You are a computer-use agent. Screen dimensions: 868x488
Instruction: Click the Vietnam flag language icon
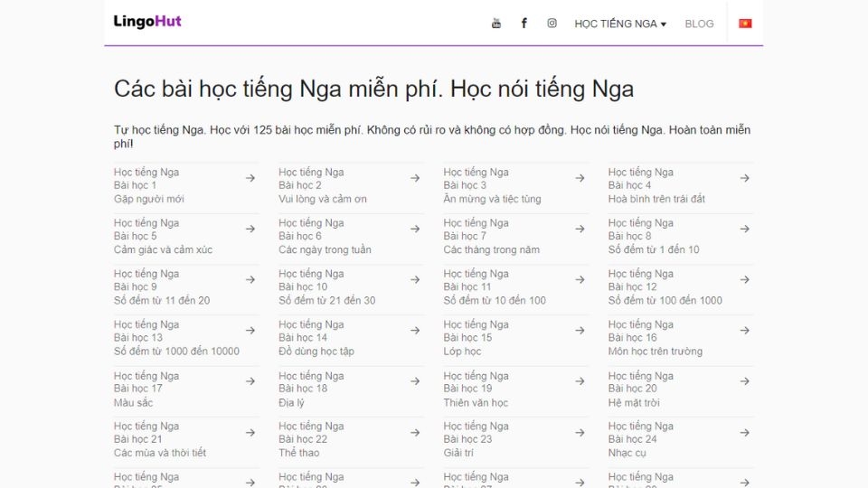point(745,23)
